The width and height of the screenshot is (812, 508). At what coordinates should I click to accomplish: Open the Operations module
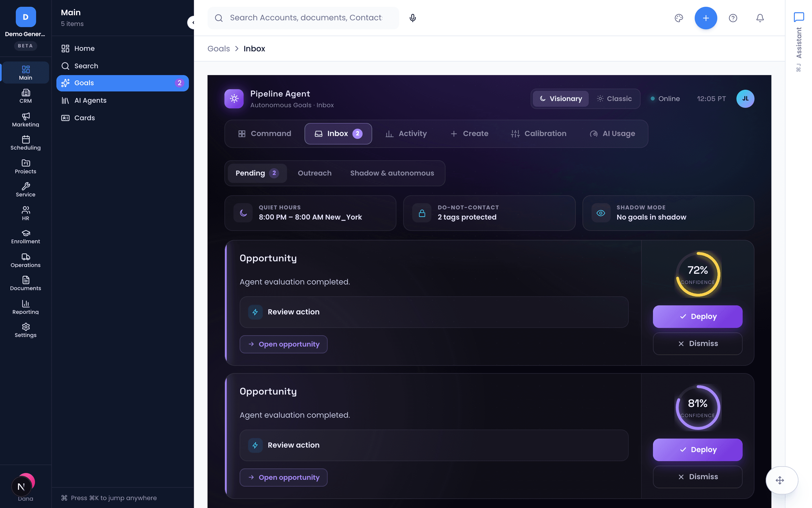pyautogui.click(x=25, y=260)
